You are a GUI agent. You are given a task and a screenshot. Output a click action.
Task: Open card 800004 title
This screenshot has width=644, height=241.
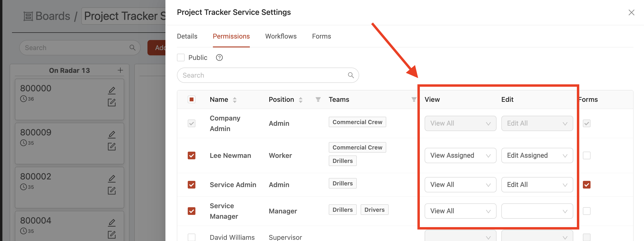click(35, 221)
